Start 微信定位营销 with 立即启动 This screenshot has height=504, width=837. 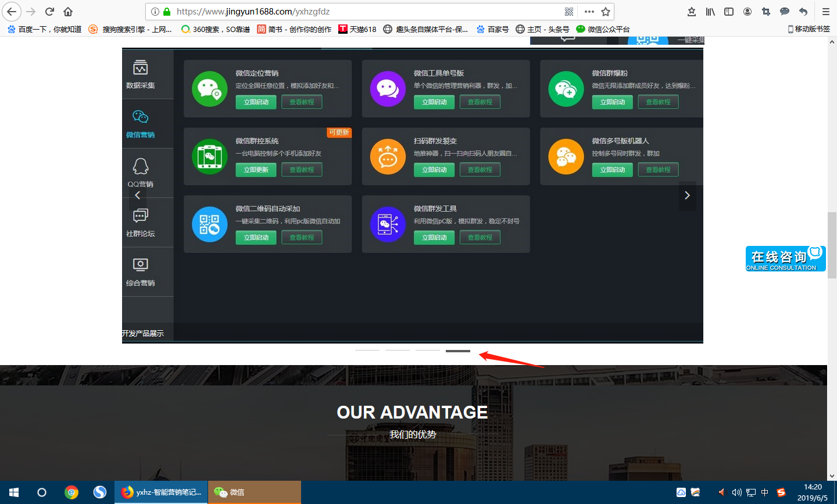[x=256, y=102]
